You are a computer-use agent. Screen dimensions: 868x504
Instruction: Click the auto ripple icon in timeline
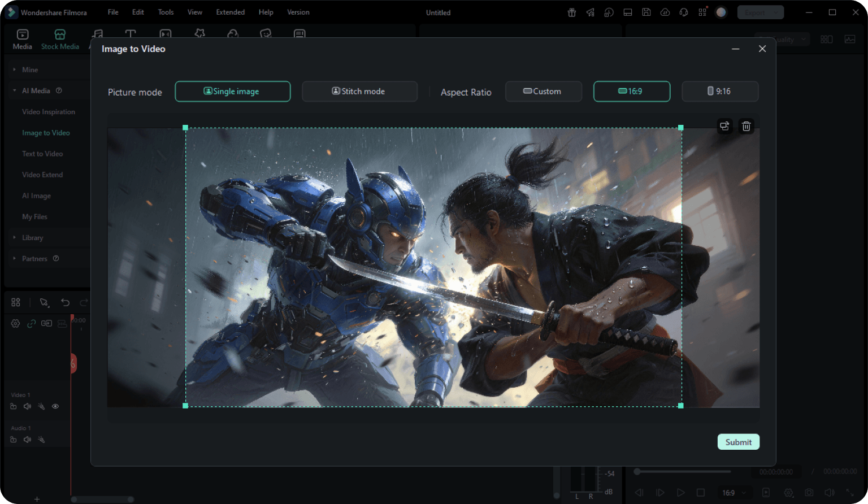[x=47, y=323]
